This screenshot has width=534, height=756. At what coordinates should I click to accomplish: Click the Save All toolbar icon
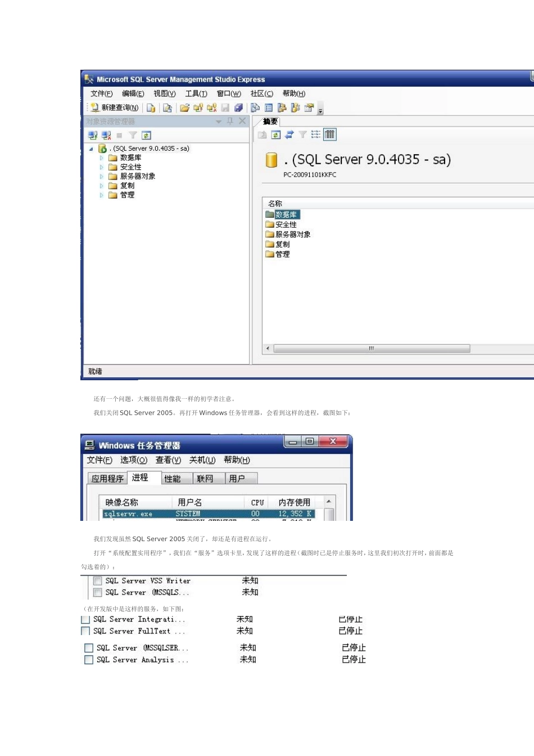[238, 107]
